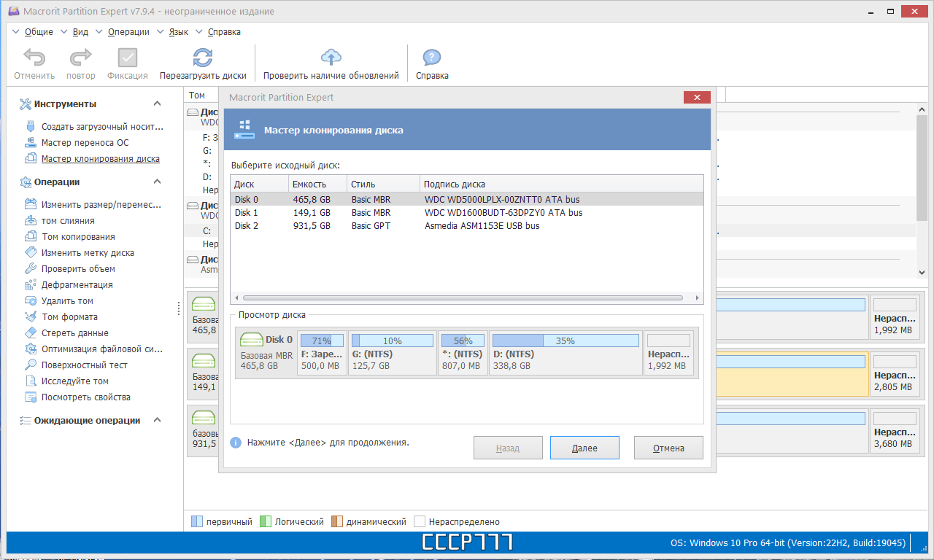Open the Операции menu in menu bar

pyautogui.click(x=128, y=32)
